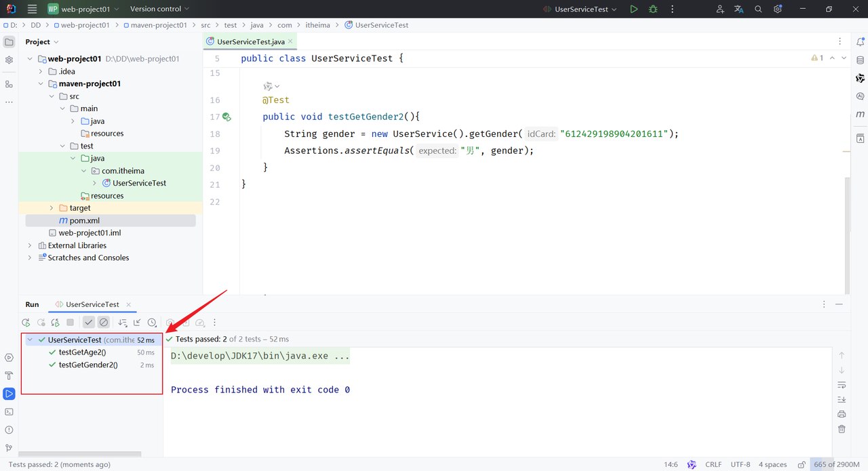Expand the target folder
Screen dimensions: 868x471
click(x=52, y=208)
